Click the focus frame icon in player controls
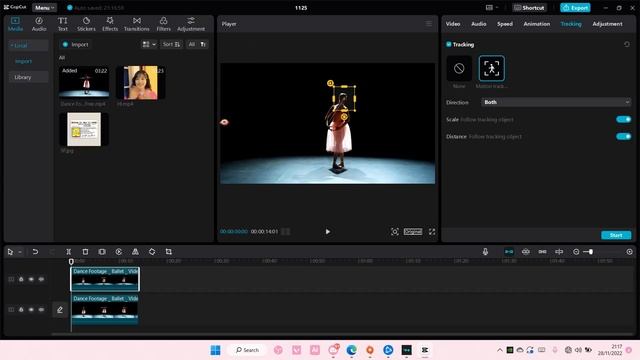Viewport: 640px width, 360px height. pos(395,232)
